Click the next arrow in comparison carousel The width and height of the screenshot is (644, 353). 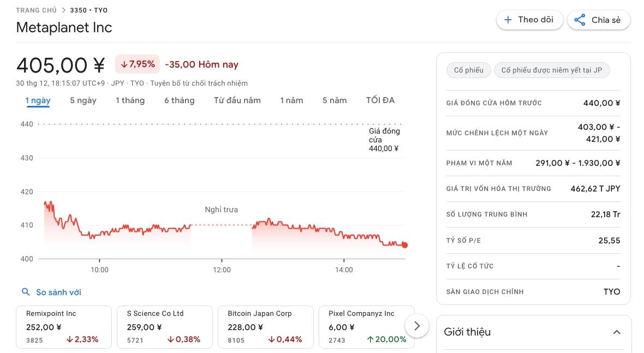417,326
